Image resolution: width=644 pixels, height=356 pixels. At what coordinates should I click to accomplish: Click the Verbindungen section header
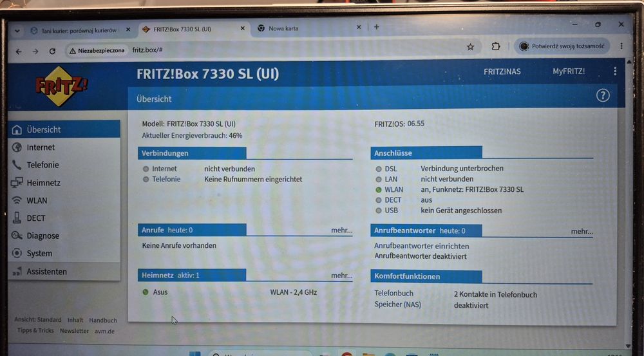pos(192,153)
